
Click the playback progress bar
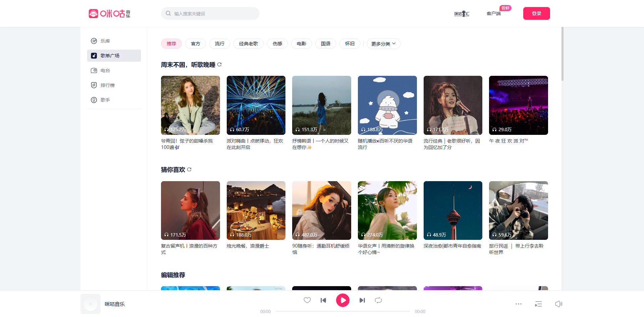click(x=343, y=311)
